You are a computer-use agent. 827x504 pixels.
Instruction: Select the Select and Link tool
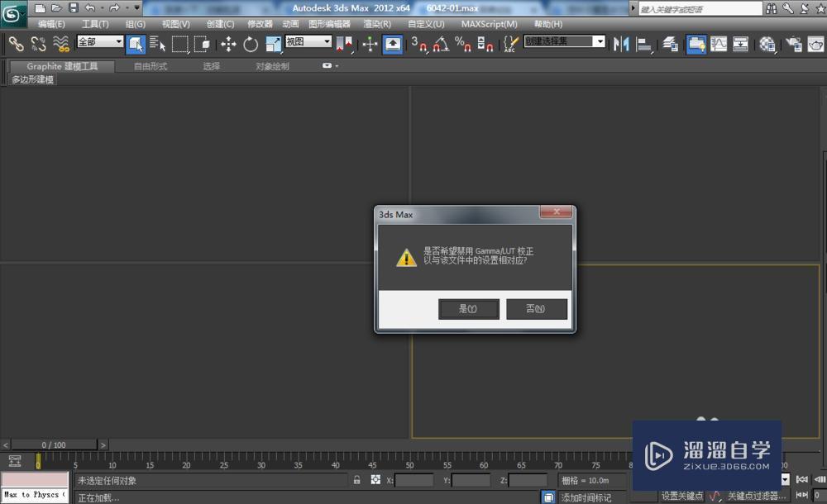(16, 44)
